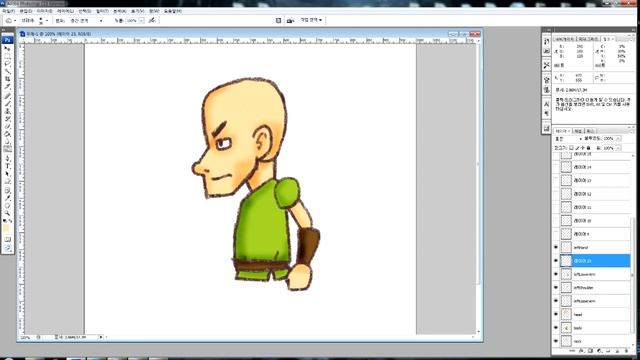Image resolution: width=640 pixels, height=360 pixels.
Task: Click the exposure 100% input field
Action: pyautogui.click(x=132, y=20)
